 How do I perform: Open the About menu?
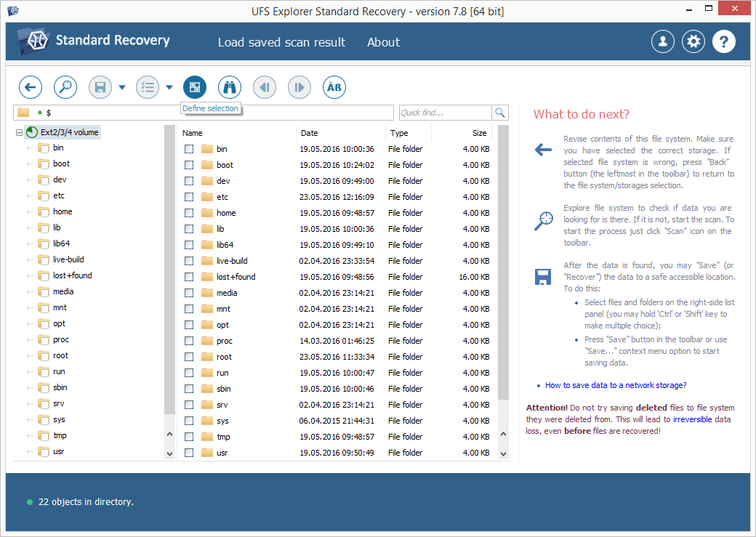pos(383,42)
